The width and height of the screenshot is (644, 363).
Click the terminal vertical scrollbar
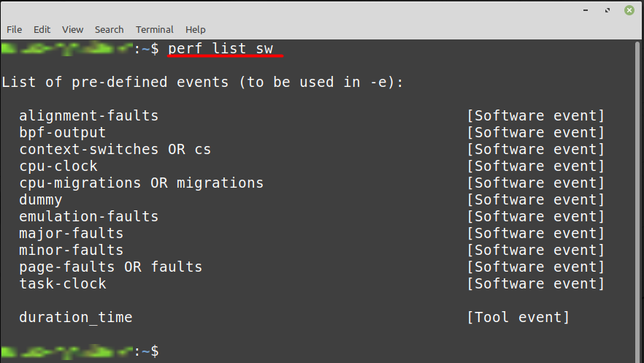638,201
